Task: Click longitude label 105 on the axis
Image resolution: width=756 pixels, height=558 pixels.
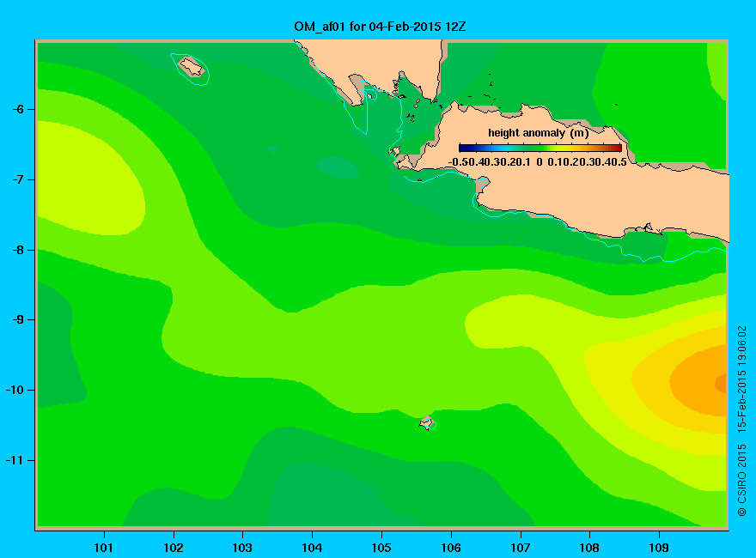Action: pyautogui.click(x=381, y=548)
